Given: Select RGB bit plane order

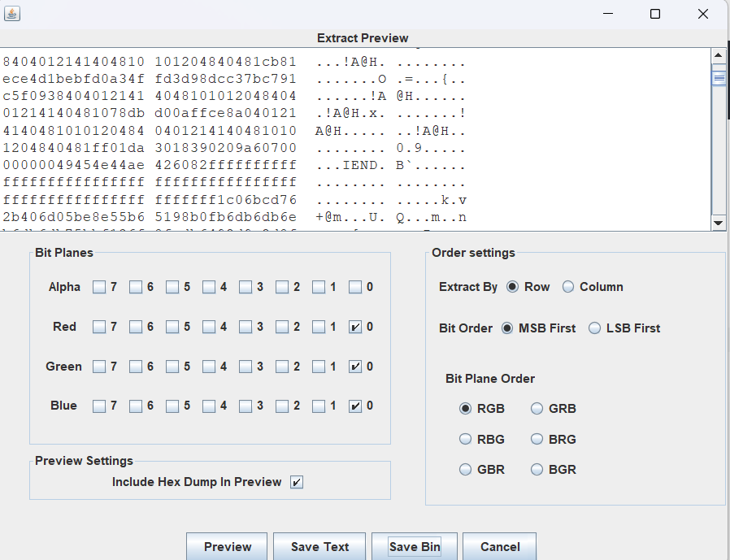Looking at the screenshot, I should tap(465, 409).
